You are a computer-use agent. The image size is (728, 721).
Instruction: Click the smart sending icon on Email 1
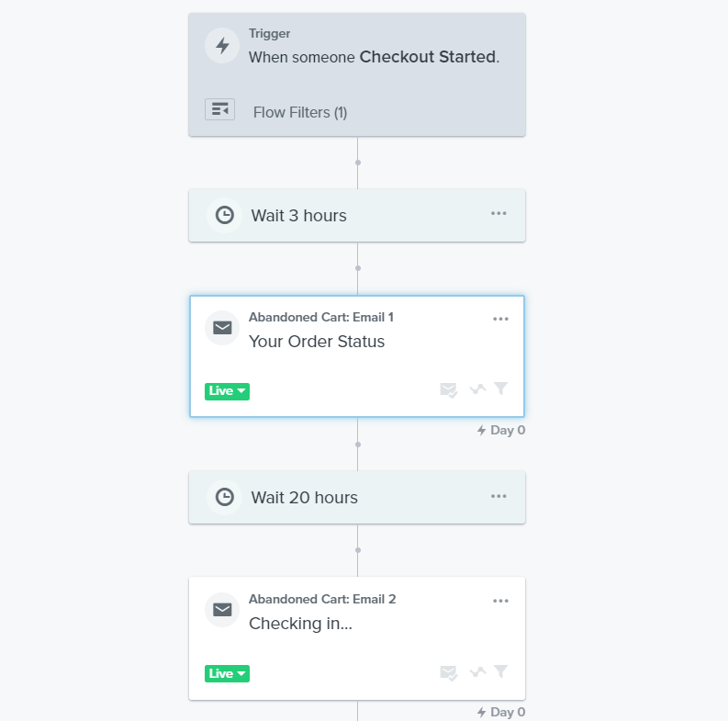coord(449,389)
